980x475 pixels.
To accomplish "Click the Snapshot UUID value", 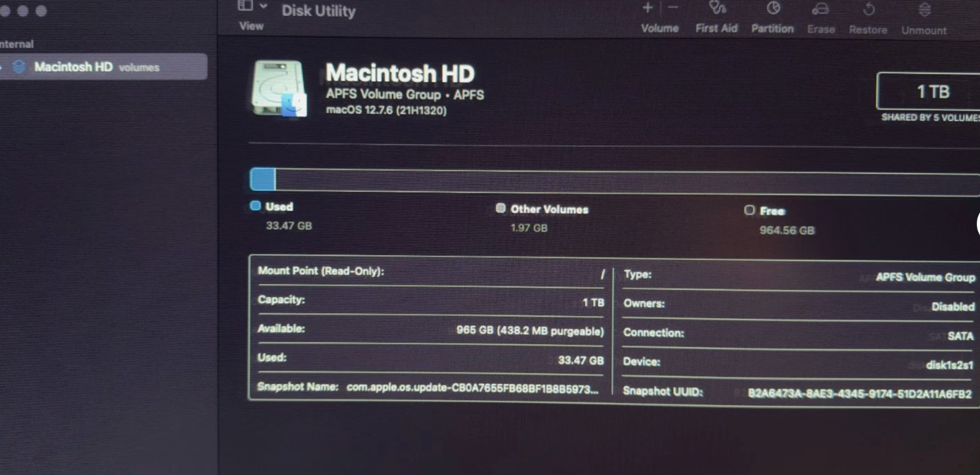I will pos(859,394).
